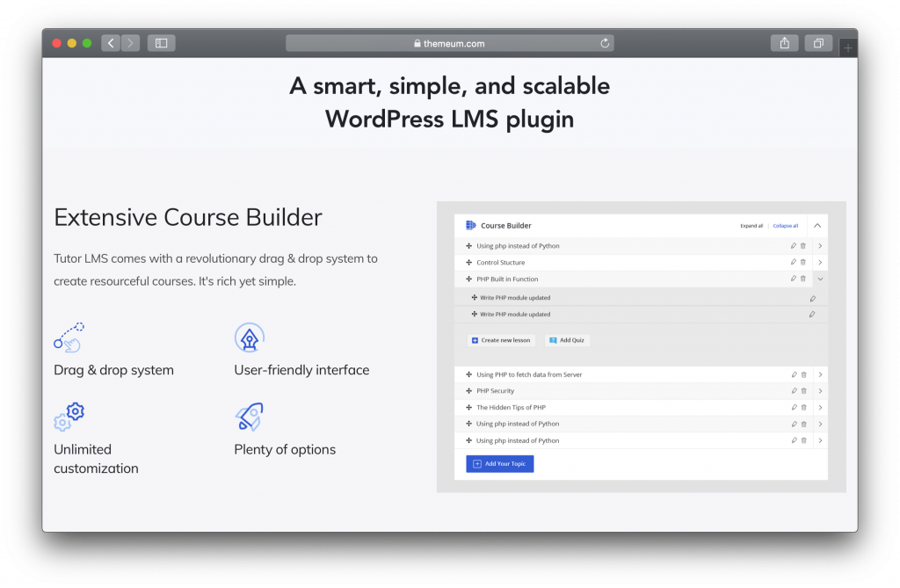
Task: Reload the page with the refresh icon
Action: pyautogui.click(x=605, y=43)
